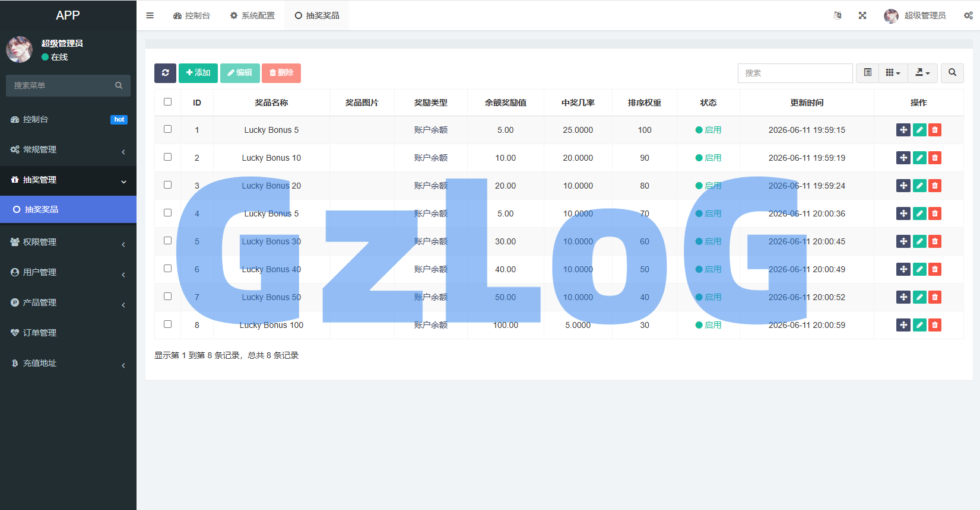Open the columns visibility dropdown
This screenshot has height=510, width=980.
click(893, 73)
